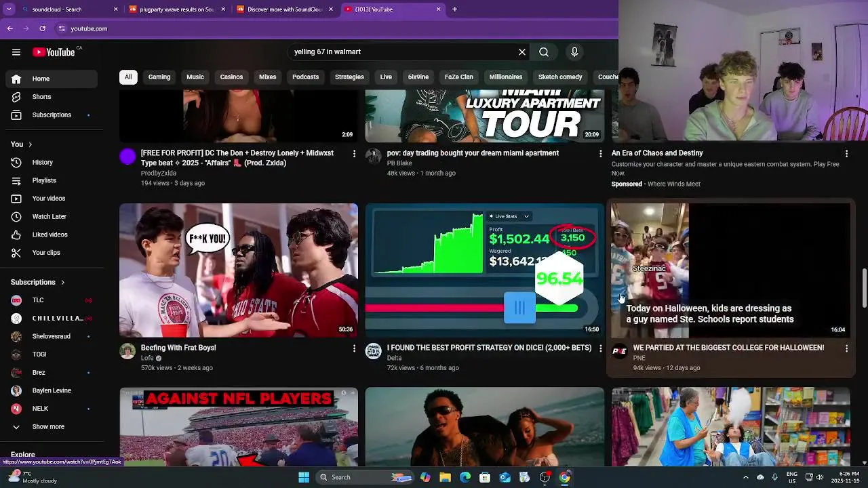Open watch History

(52, 163)
